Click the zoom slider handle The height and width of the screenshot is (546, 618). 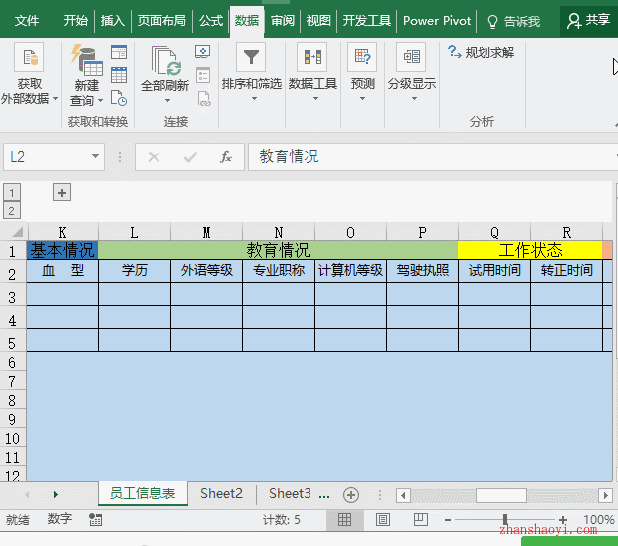(x=504, y=520)
